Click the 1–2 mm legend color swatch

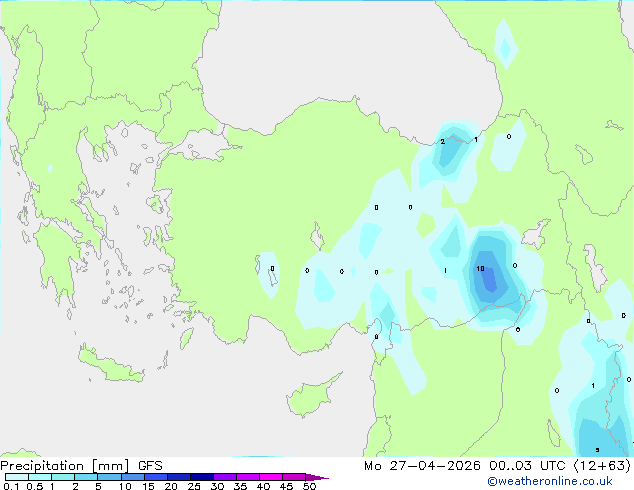coord(63,477)
